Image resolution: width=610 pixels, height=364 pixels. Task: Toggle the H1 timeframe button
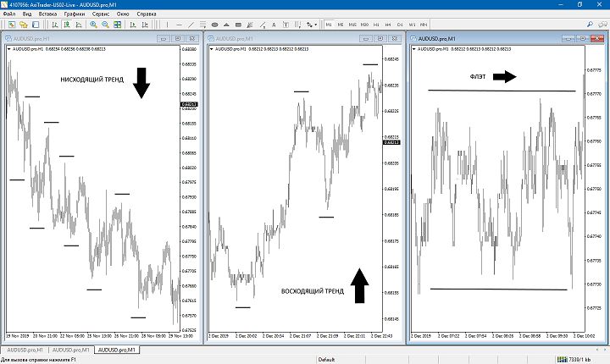pyautogui.click(x=375, y=25)
